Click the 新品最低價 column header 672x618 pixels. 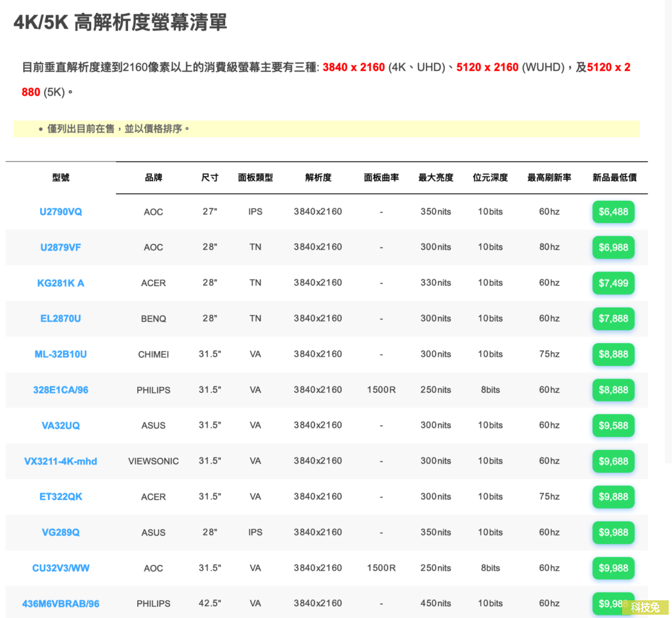click(614, 177)
